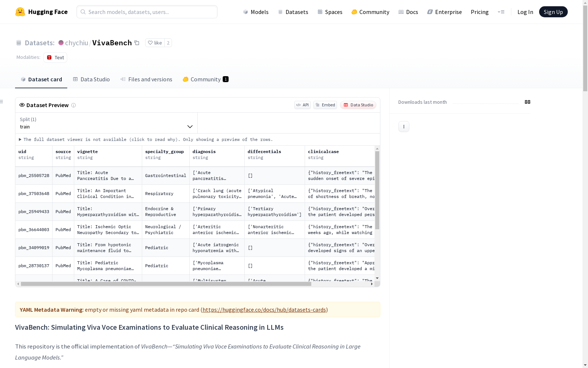Select the pbm_28730137 uid cell
Image resolution: width=588 pixels, height=368 pixels.
coord(34,266)
